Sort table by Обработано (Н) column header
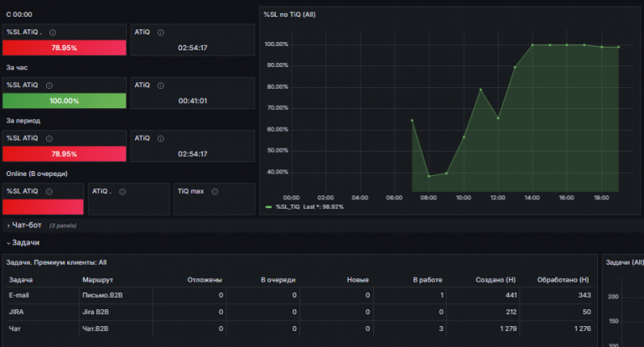This screenshot has width=644, height=347. click(563, 280)
